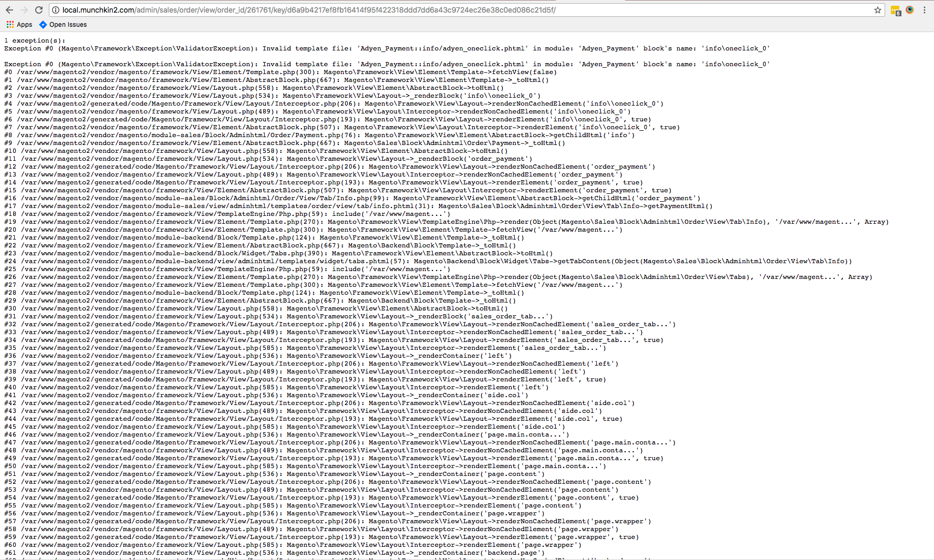Open the Open Issues bookmark

click(67, 24)
